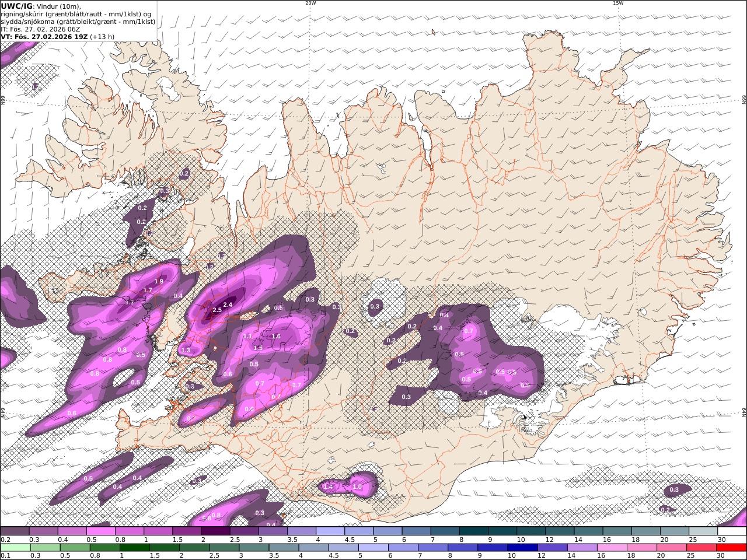
Task: Click the 'UWC/IG' title text
Action: pos(16,6)
